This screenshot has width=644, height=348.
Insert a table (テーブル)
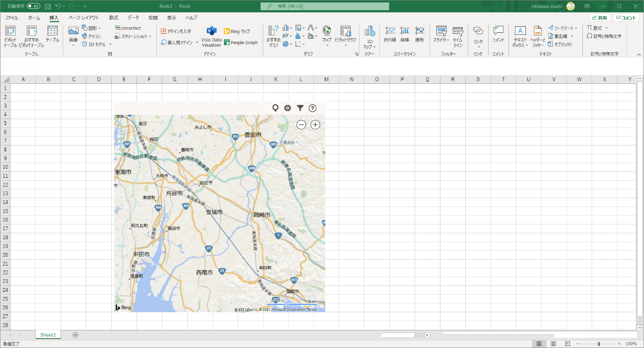52,35
